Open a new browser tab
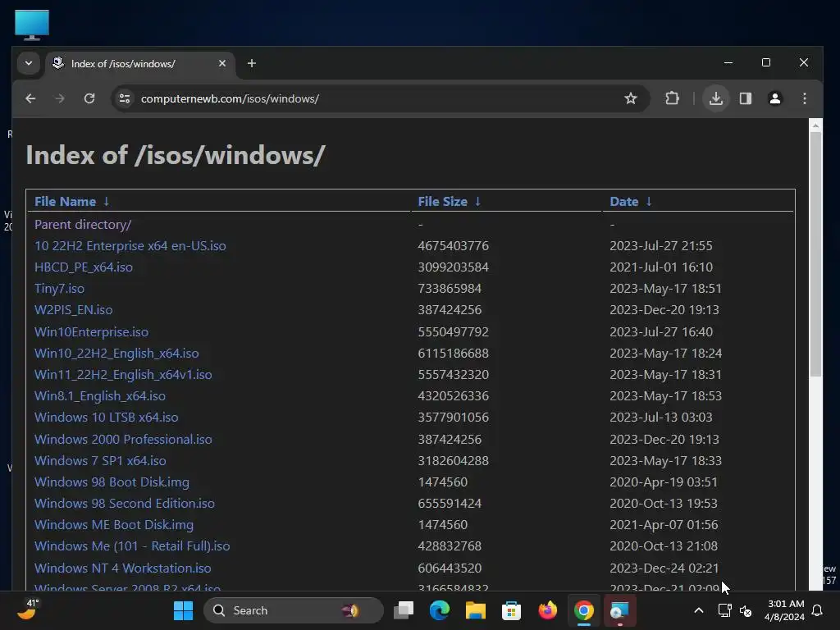Viewport: 840px width, 630px height. (x=251, y=63)
